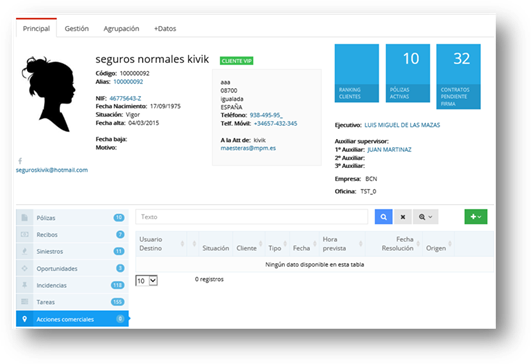Select the +Datos tab
The image size is (531, 364).
click(x=165, y=28)
